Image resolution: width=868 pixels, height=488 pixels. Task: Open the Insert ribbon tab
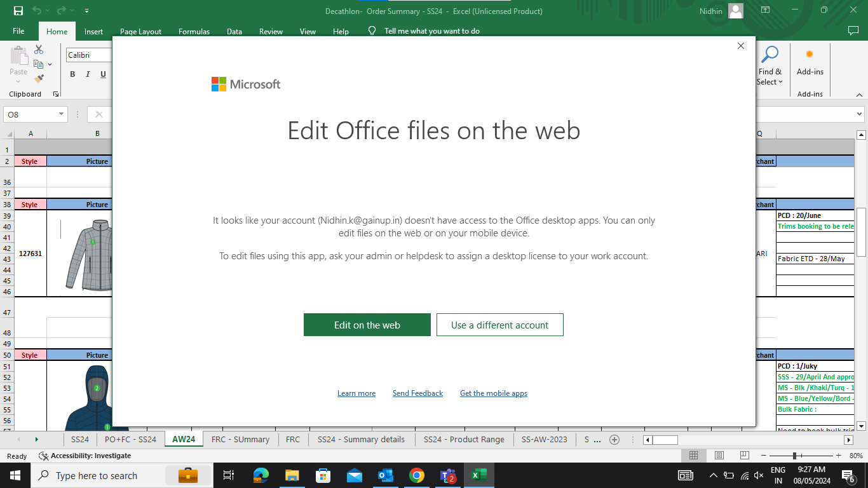pos(93,32)
